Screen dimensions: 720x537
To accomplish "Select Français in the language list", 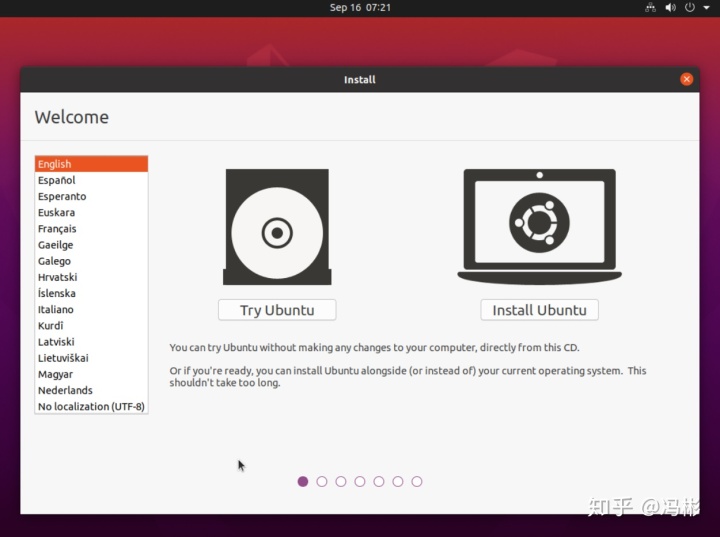I will [x=91, y=229].
